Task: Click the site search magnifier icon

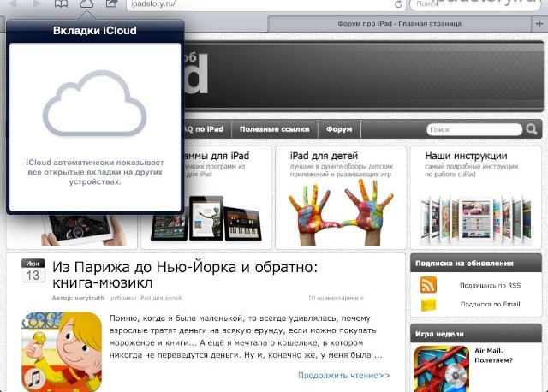Action: click(533, 129)
